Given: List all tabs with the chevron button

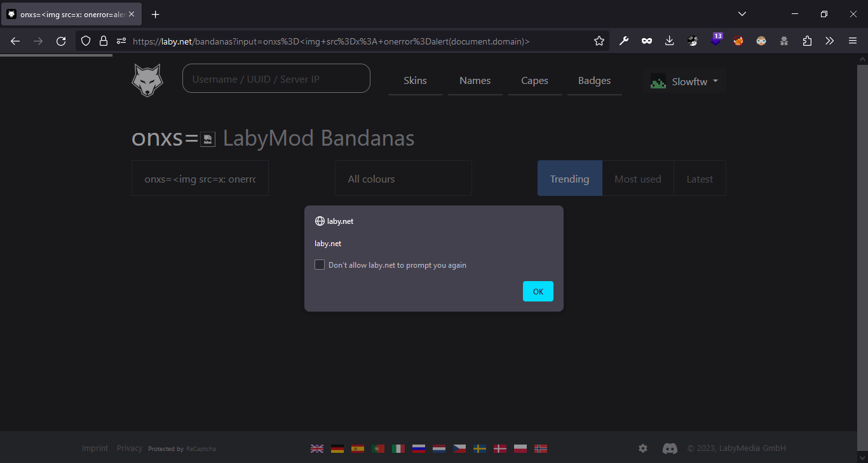Looking at the screenshot, I should [x=742, y=14].
